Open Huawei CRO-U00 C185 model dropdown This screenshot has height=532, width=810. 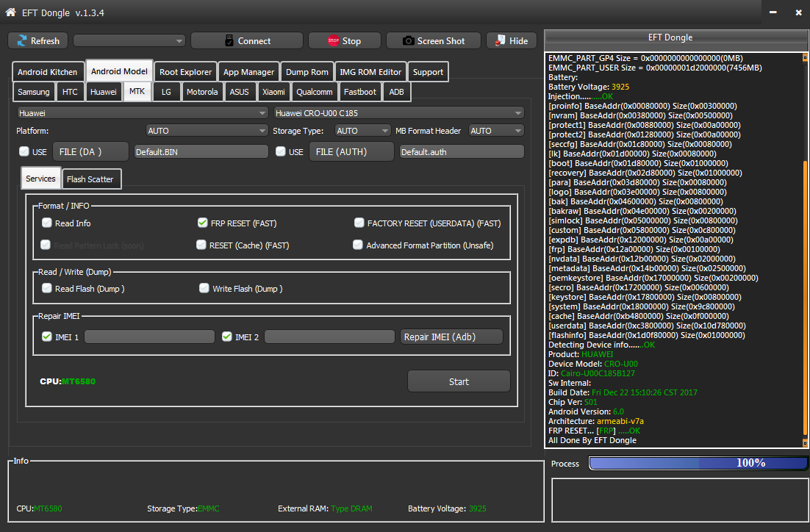tap(398, 112)
